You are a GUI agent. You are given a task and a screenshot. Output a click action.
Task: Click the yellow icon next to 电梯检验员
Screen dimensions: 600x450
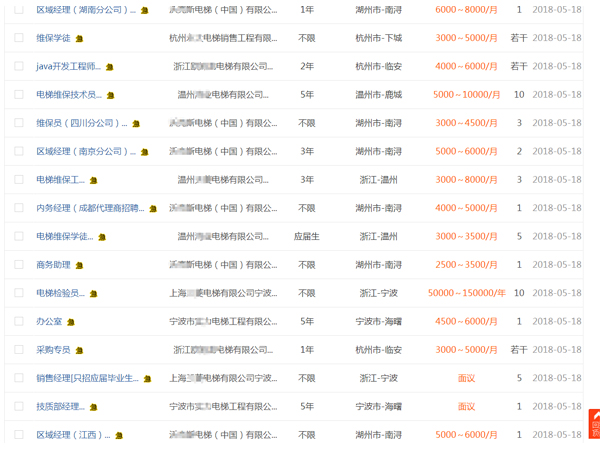click(x=94, y=294)
